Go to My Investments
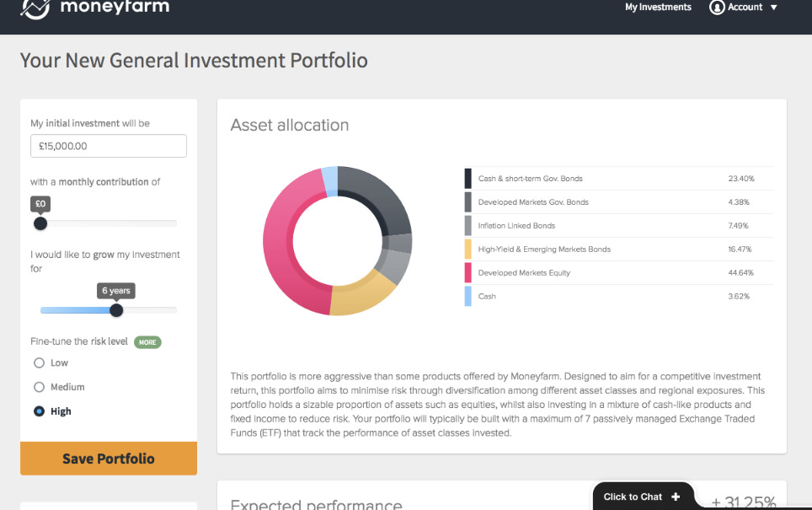 click(658, 8)
